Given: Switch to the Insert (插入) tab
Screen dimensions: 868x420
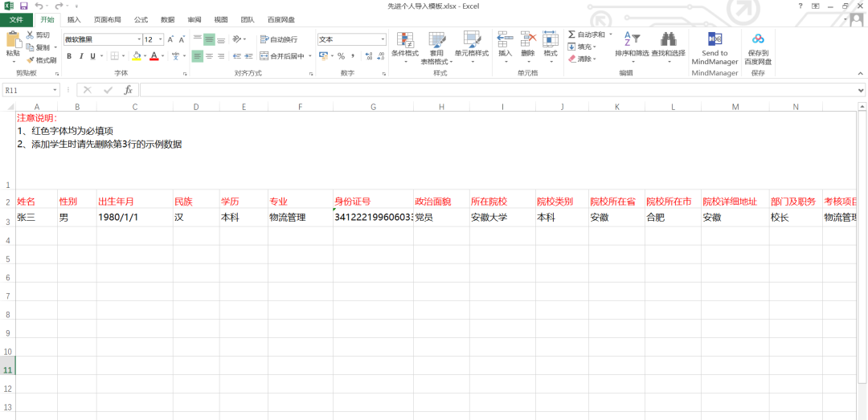Looking at the screenshot, I should pyautogui.click(x=74, y=19).
